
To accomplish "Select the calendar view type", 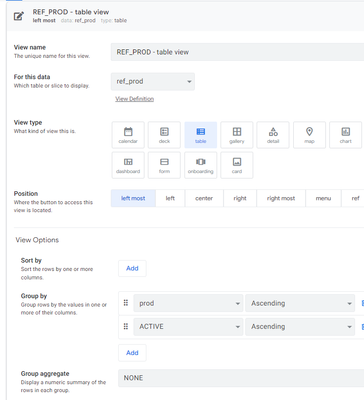I will (128, 135).
